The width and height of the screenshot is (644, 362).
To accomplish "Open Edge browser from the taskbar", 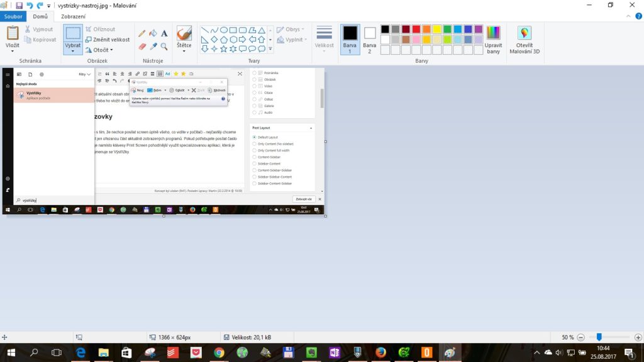I will (x=80, y=353).
